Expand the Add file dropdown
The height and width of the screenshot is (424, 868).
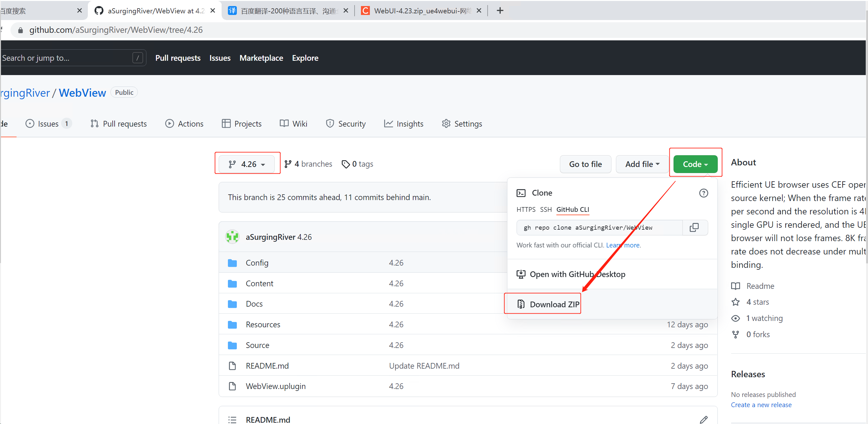pos(642,164)
